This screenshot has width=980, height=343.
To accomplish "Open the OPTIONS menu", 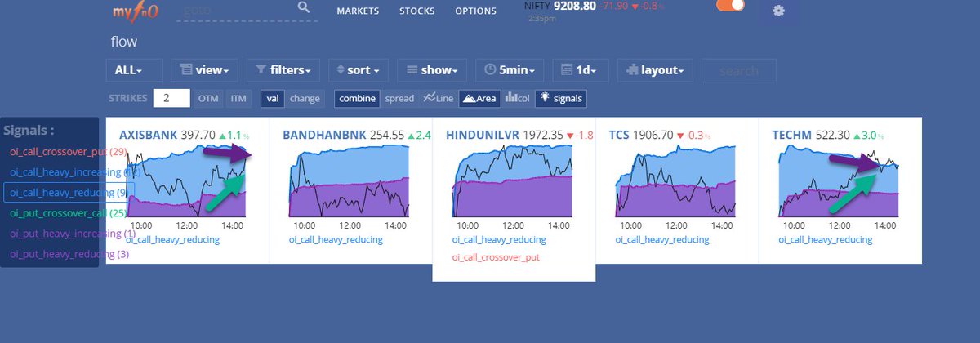I will point(475,11).
